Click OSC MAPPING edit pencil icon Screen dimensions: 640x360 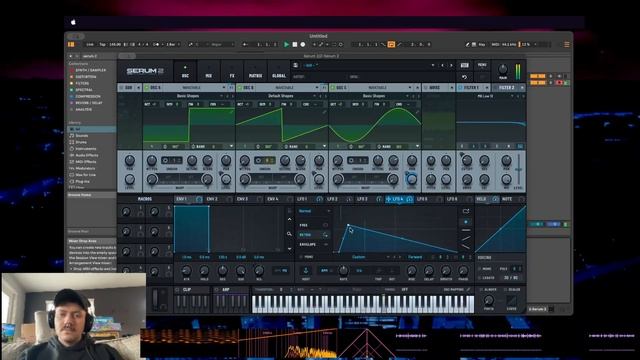tap(468, 290)
